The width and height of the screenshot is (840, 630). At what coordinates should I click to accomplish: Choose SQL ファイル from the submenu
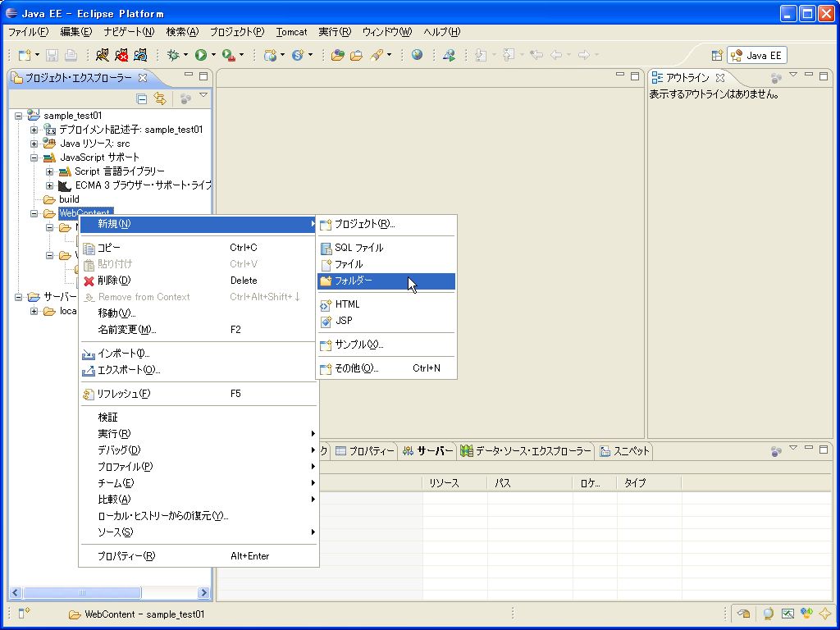click(x=386, y=248)
